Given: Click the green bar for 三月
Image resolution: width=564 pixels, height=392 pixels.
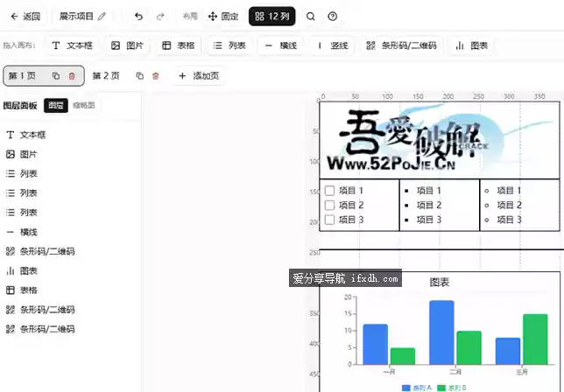Looking at the screenshot, I should (535, 339).
